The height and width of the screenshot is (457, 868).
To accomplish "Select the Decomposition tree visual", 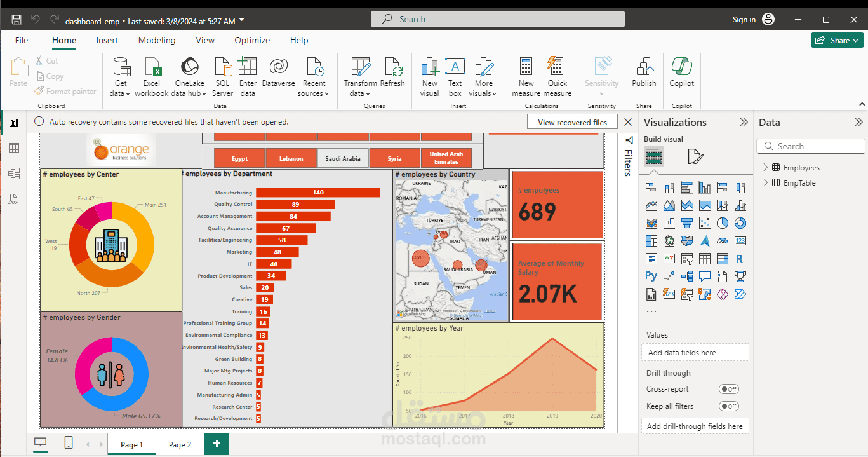I will tap(686, 276).
